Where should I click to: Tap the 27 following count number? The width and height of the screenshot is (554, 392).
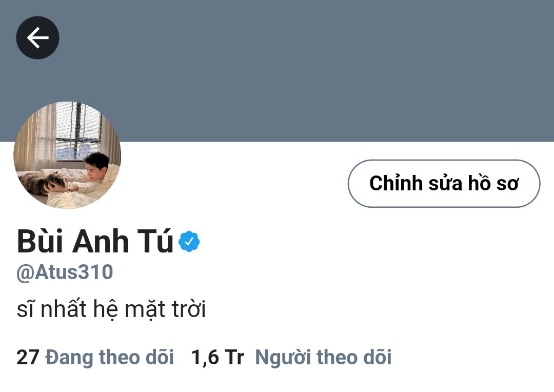pyautogui.click(x=28, y=357)
